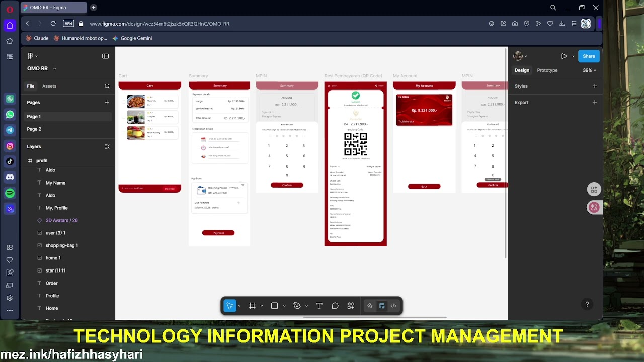644x362 pixels.
Task: Switch to the Design tab
Action: pyautogui.click(x=522, y=70)
